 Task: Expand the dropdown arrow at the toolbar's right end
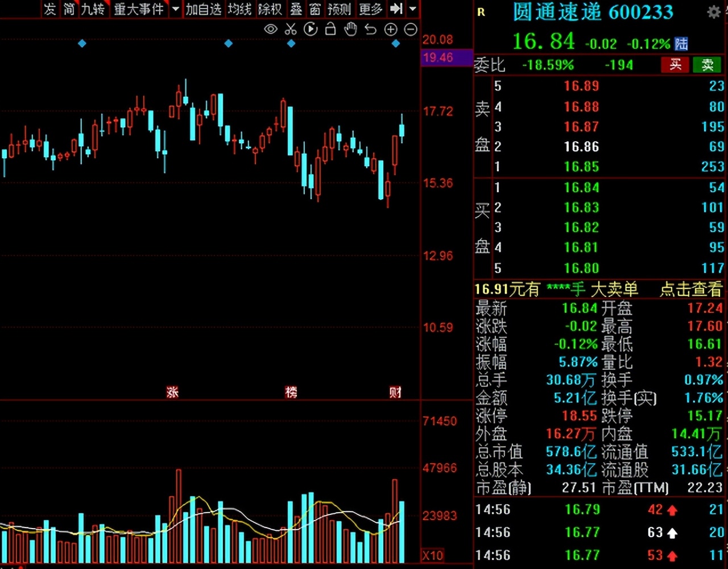coord(413,9)
